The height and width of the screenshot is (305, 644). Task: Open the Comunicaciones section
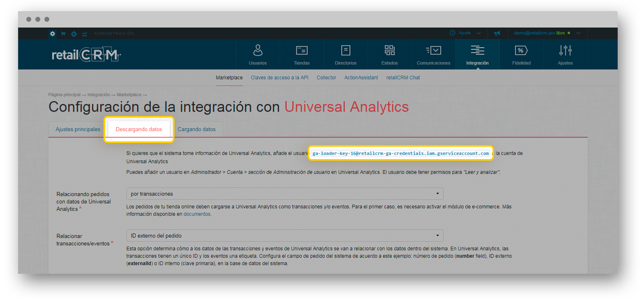pyautogui.click(x=434, y=54)
